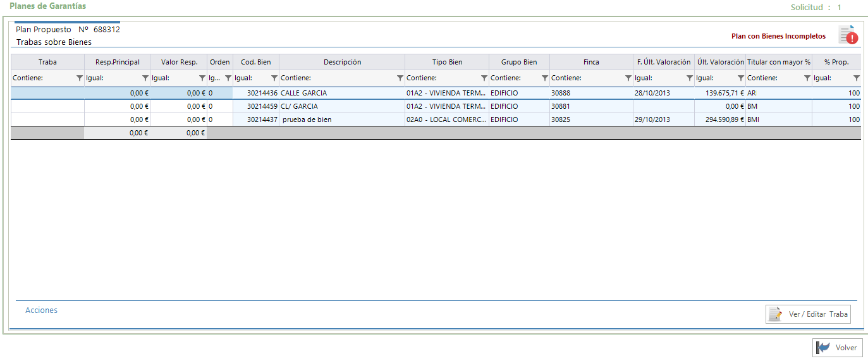This screenshot has width=868, height=361.
Task: Open filter funnel for Grupo Bien column
Action: (544, 78)
